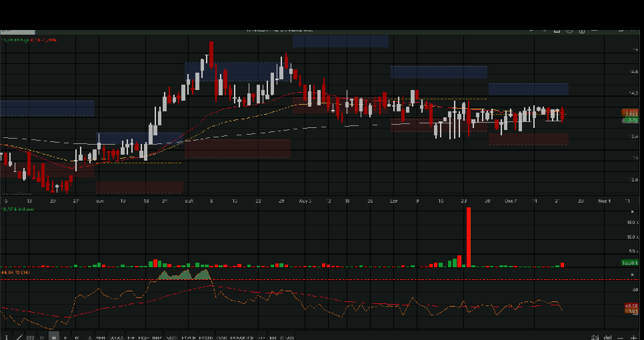Click the zoom out minus icon
644x340 pixels.
[621, 337]
